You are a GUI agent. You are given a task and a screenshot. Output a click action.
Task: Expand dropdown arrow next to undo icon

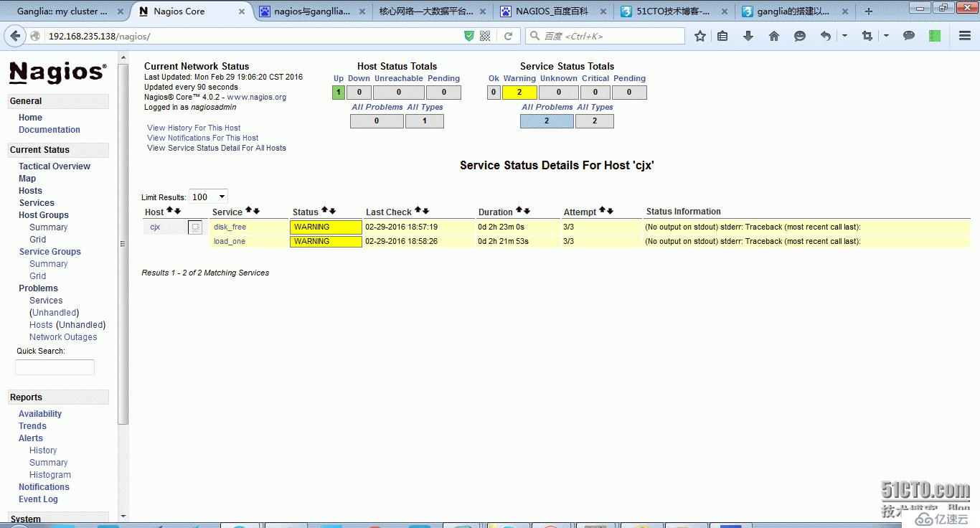844,36
